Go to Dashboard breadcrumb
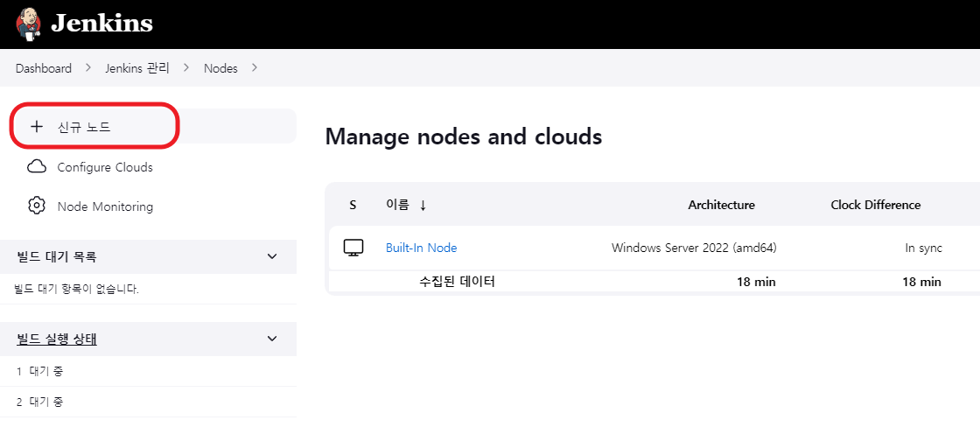 click(44, 68)
